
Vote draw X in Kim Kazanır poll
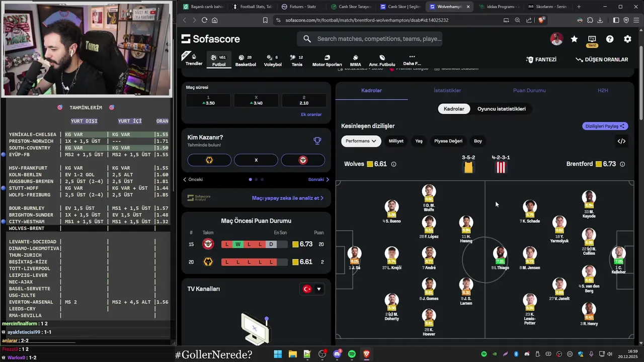pos(256,160)
